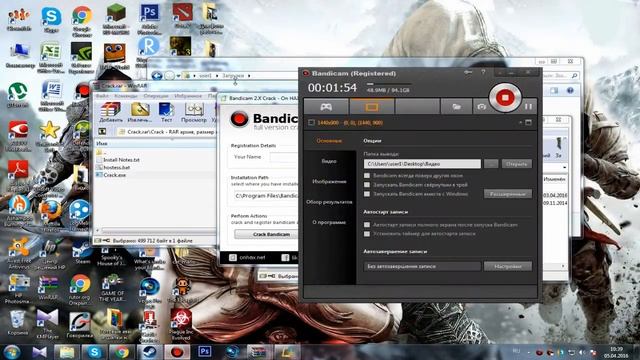Enable autostart full-screen recording checkbox
Screen dimensions: 640x360
[x=367, y=225]
